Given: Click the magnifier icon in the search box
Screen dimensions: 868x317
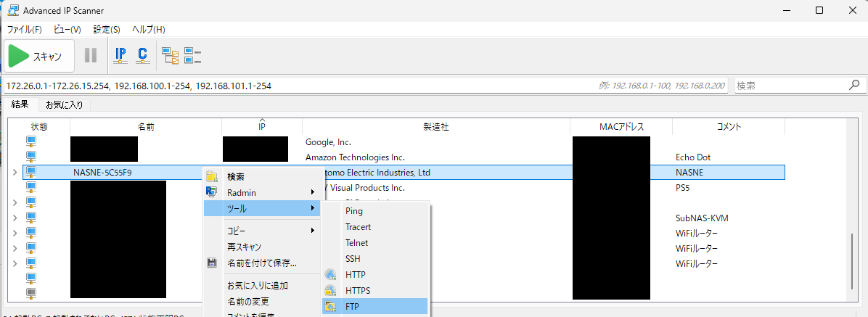Looking at the screenshot, I should tap(854, 86).
